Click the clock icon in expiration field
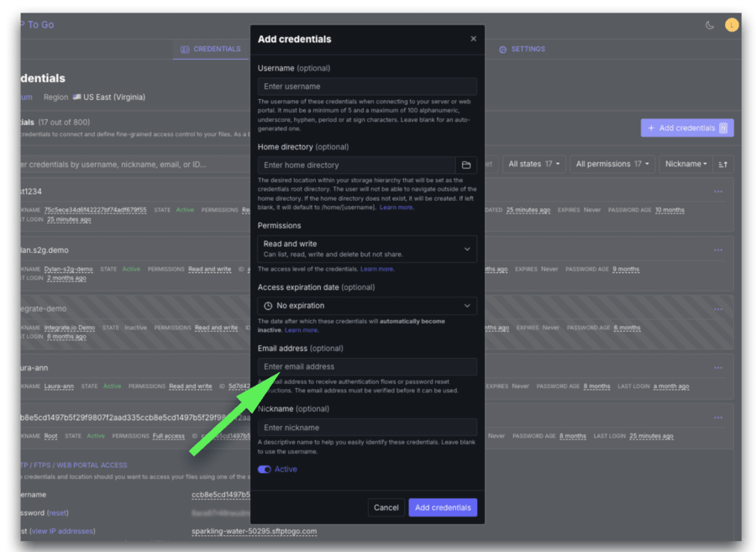 pyautogui.click(x=268, y=306)
